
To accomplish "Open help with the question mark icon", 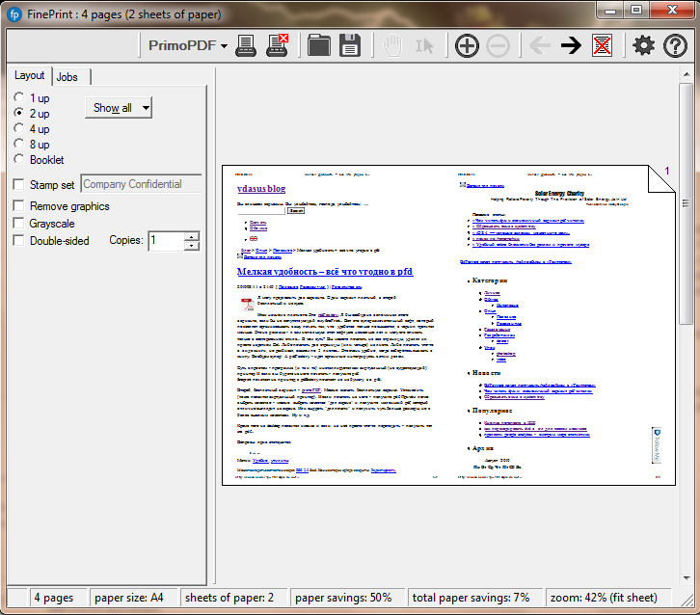I will click(x=676, y=45).
